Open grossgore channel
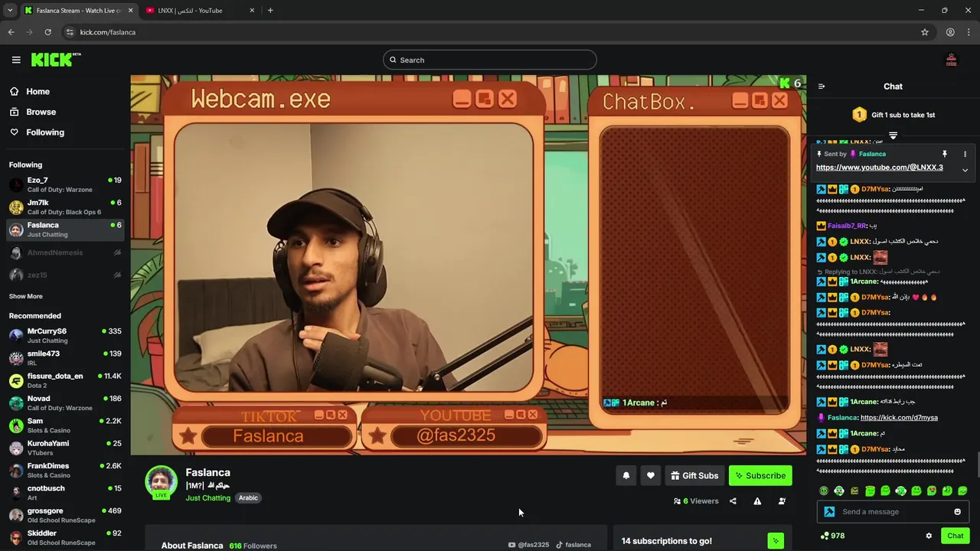This screenshot has width=980, height=551. (x=65, y=515)
